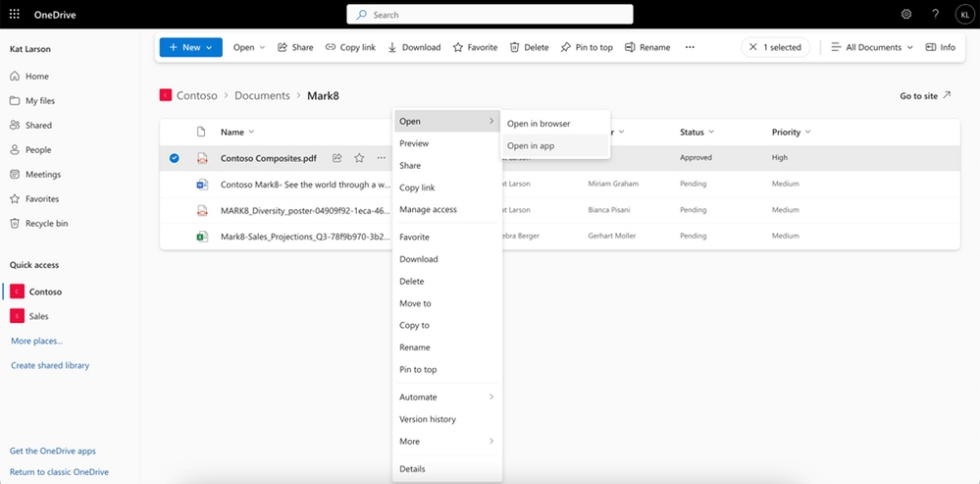Click the Go to site link
980x484 pixels.
pos(924,96)
